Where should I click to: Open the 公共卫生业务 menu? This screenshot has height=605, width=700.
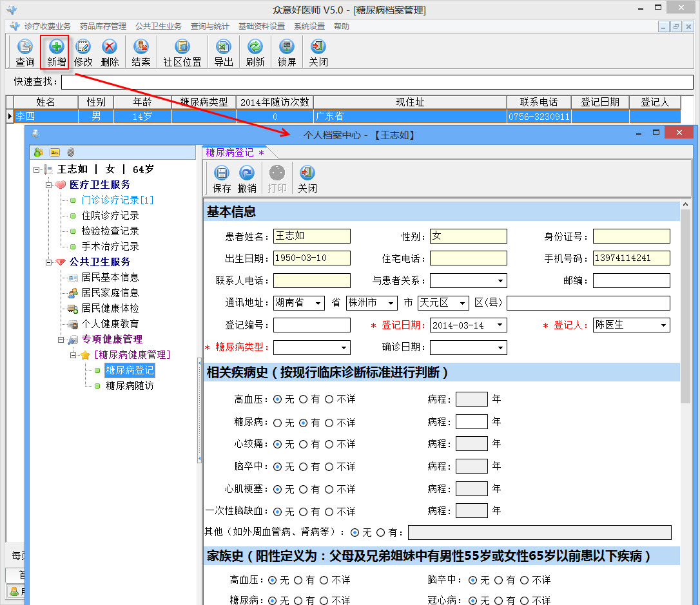pos(159,26)
